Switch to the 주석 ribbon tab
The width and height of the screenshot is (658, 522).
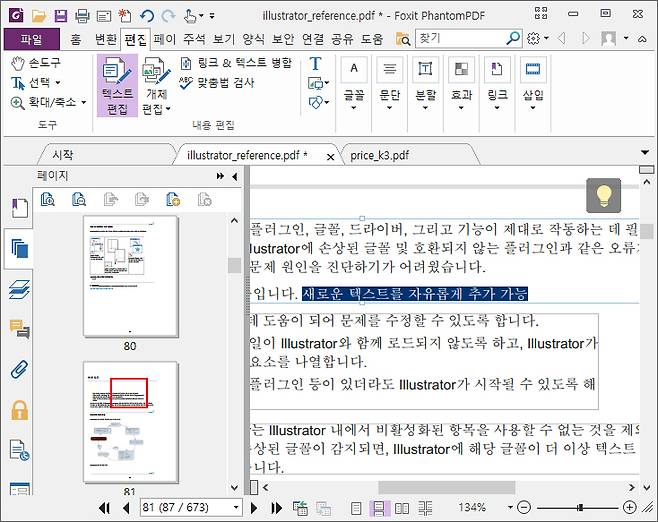tap(194, 39)
